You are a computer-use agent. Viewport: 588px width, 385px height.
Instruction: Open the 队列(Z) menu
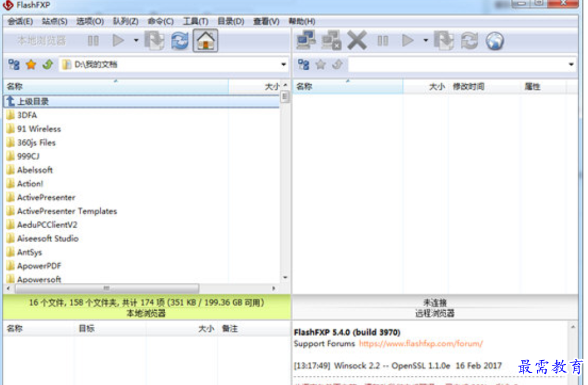[x=126, y=21]
